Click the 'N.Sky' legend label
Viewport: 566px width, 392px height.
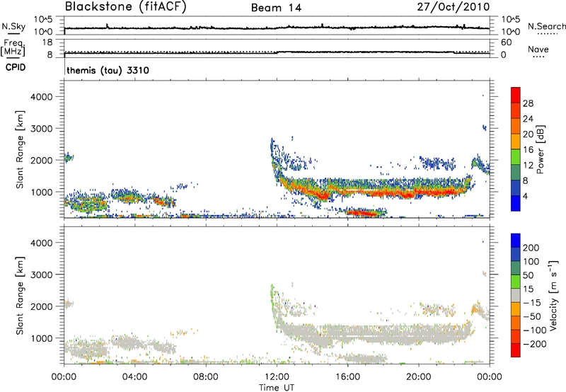point(13,26)
